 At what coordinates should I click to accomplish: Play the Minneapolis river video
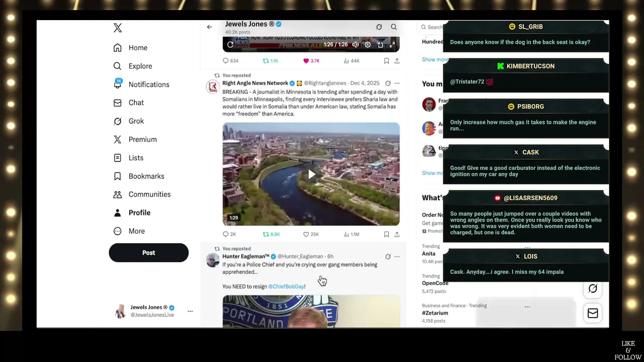click(311, 174)
